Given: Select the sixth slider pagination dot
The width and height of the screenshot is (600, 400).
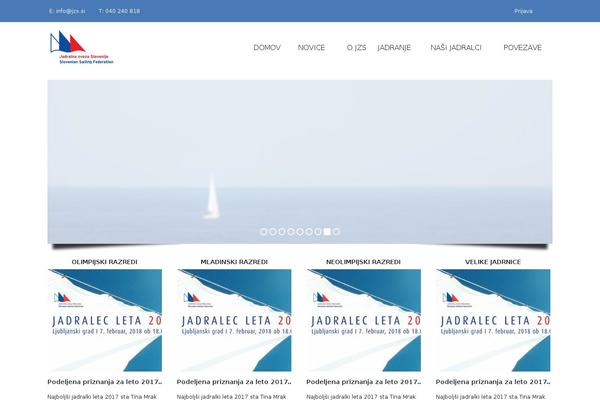Looking at the screenshot, I should click(309, 232).
